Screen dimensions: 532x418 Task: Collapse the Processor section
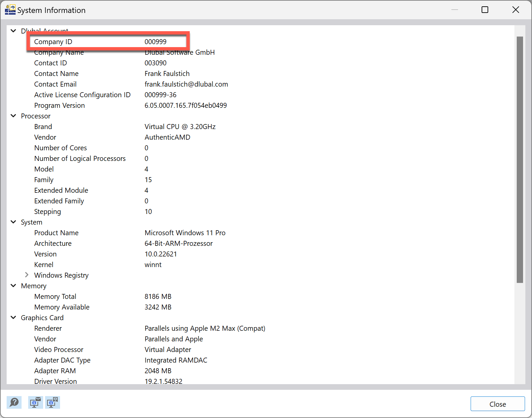coord(13,116)
